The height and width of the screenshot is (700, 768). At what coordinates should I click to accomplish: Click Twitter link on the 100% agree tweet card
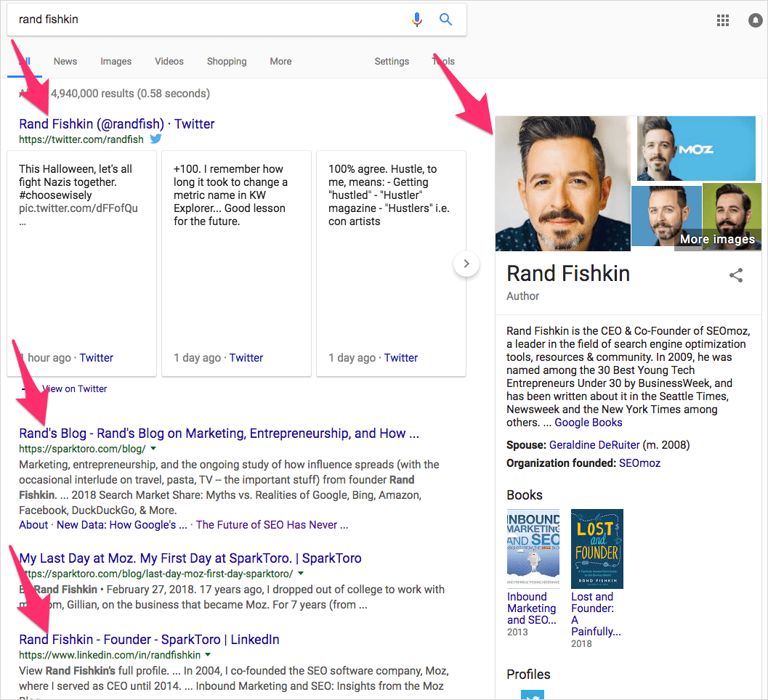[400, 358]
